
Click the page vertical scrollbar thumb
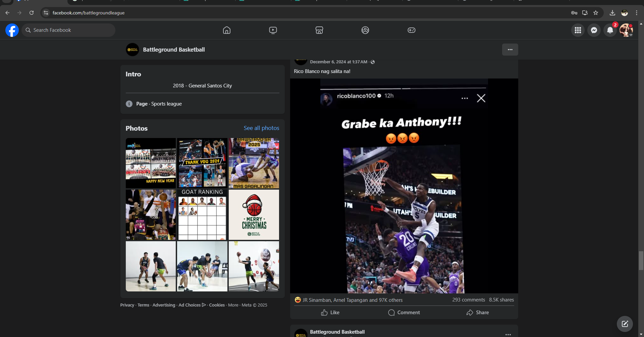[641, 261]
